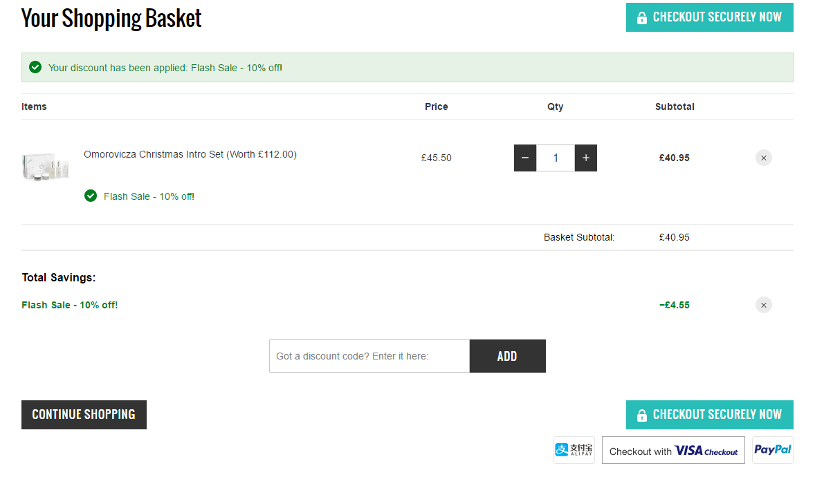Click 'Your Shopping Basket' heading
The height and width of the screenshot is (504, 833).
tap(111, 18)
